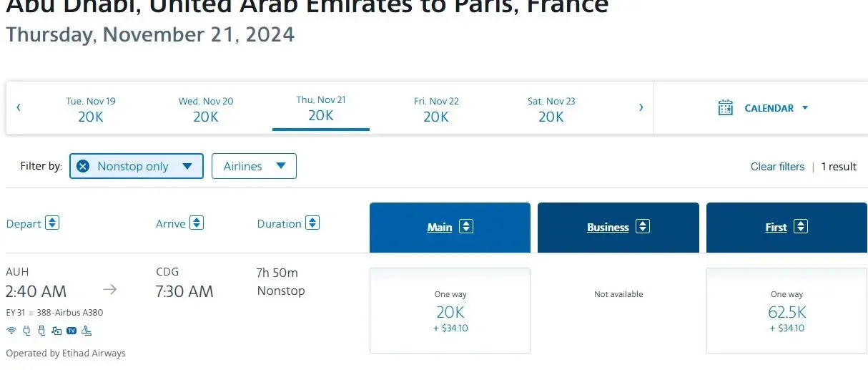Click the Wi-Fi amenity icon
This screenshot has height=370, width=868.
[x=11, y=331]
